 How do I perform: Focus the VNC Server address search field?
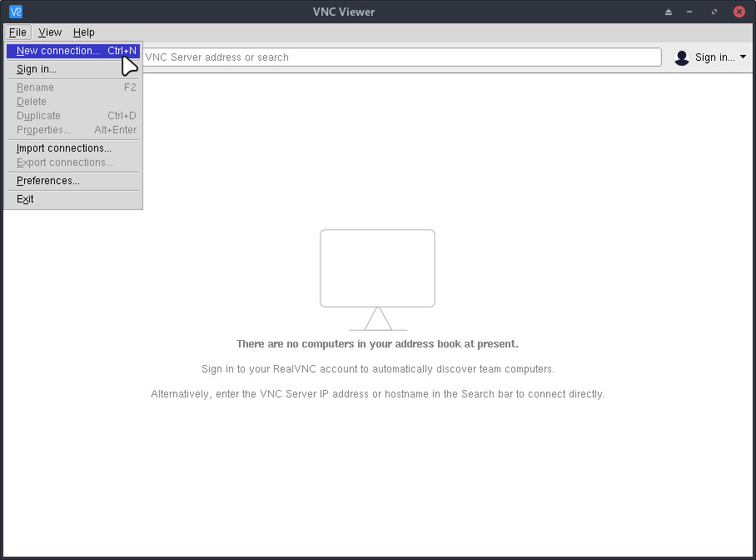pos(401,57)
